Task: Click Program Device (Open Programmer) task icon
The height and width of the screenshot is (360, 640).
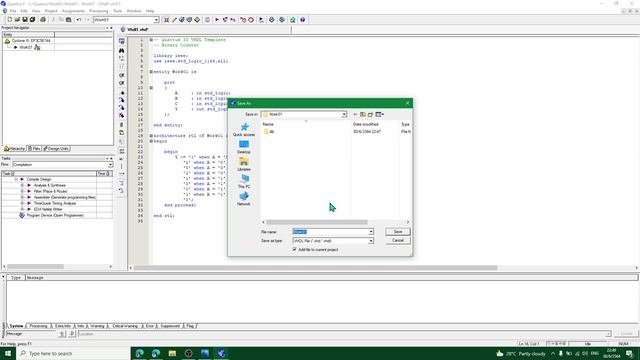Action: 22,215
